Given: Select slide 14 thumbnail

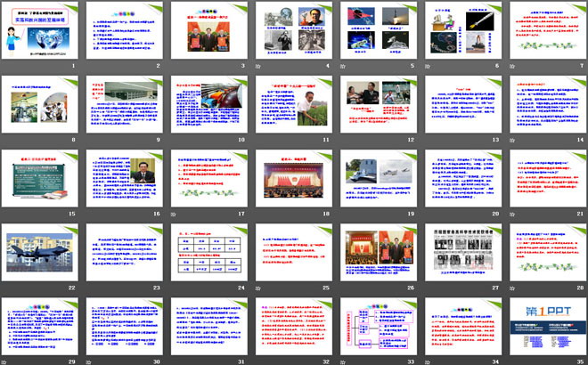Looking at the screenshot, I should tap(548, 104).
